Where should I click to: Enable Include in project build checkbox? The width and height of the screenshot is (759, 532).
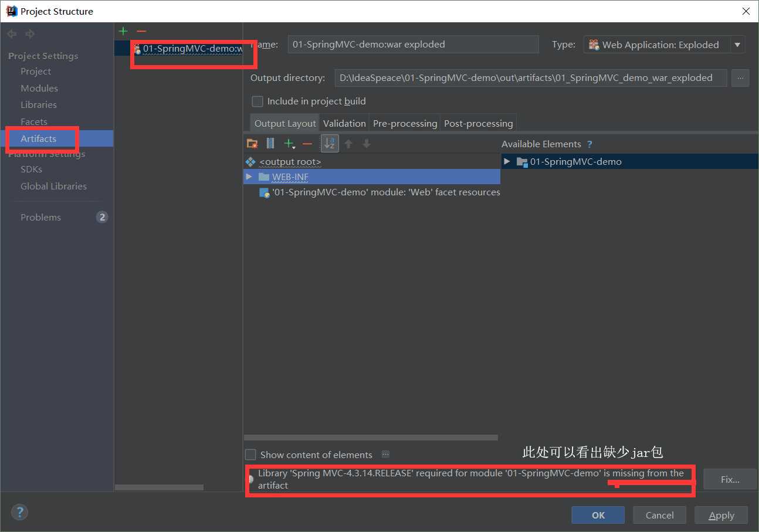[257, 101]
